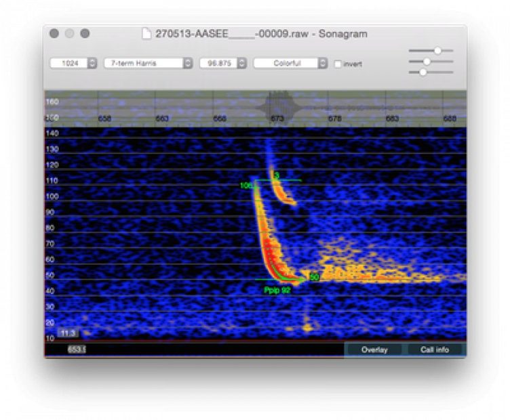Screen dimensions: 510x420
Task: Open the 1024 FFT size dropdown
Action: pos(73,63)
